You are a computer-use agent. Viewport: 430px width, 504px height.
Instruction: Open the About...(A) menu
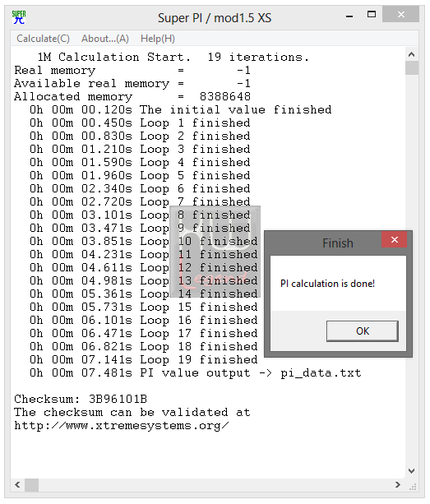105,39
